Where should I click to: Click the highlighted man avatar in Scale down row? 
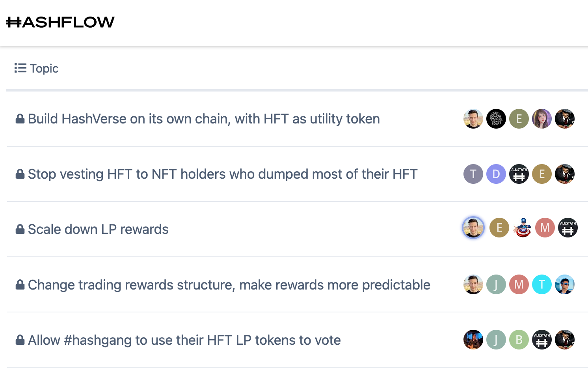coord(473,228)
